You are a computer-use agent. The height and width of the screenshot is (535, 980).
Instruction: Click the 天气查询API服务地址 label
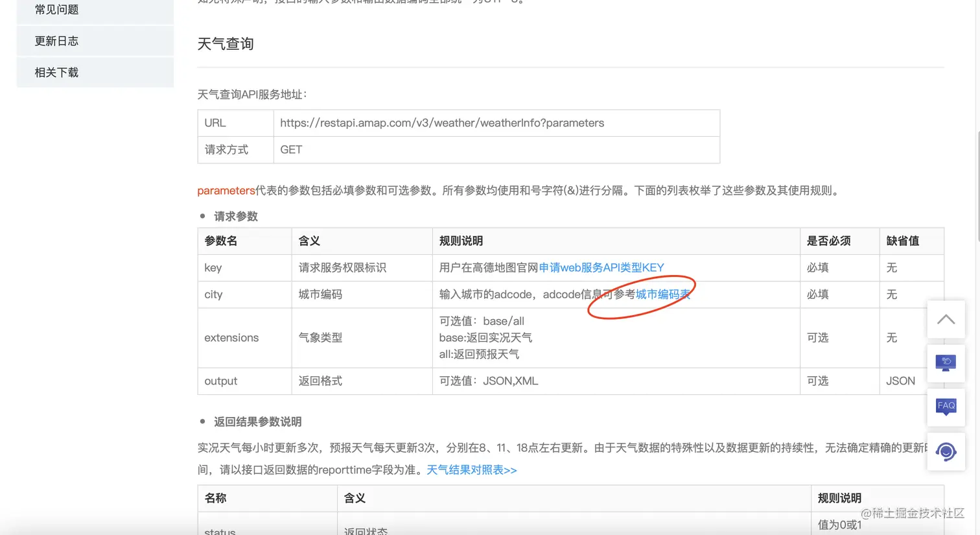coord(252,95)
